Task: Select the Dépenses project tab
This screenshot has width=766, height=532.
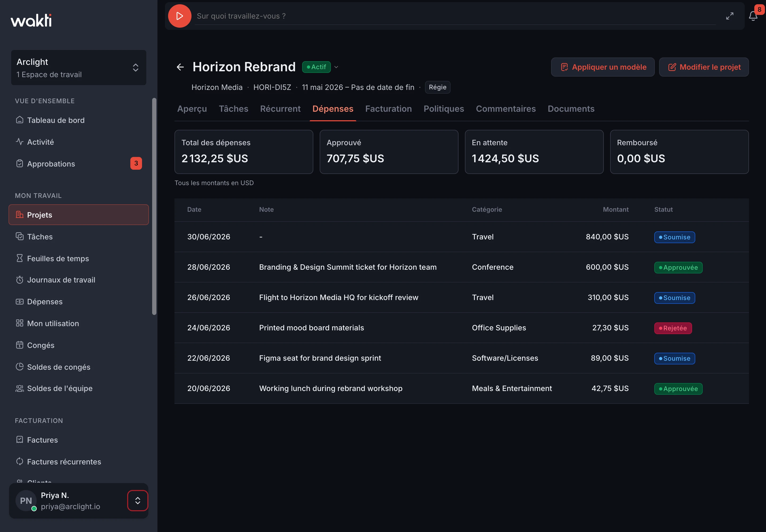Action: [x=333, y=109]
